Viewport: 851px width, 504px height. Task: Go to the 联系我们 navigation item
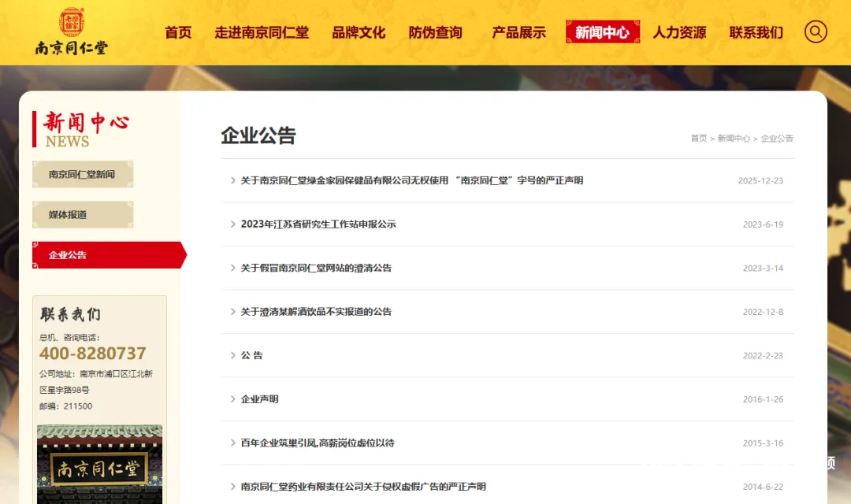[756, 32]
